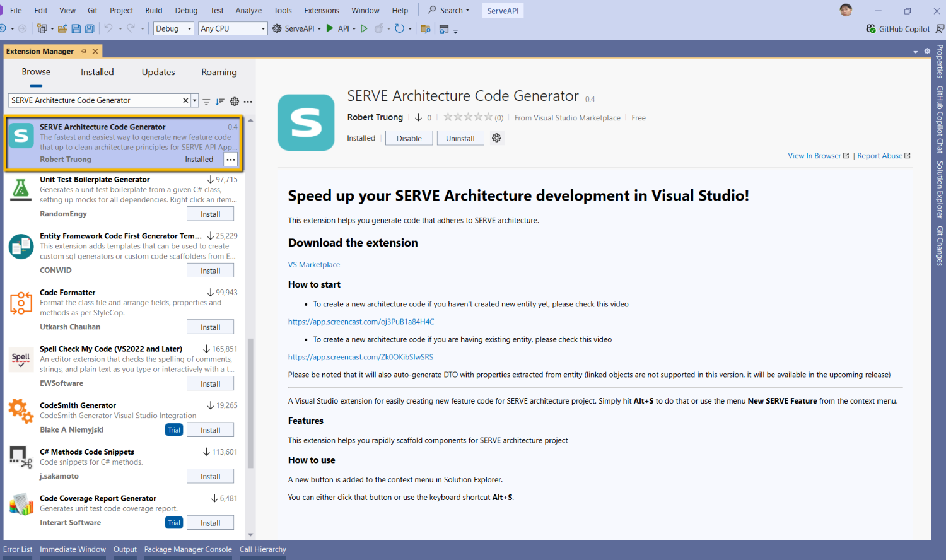Click the green Start debugging play icon
Screen dimensions: 946x560
point(329,28)
